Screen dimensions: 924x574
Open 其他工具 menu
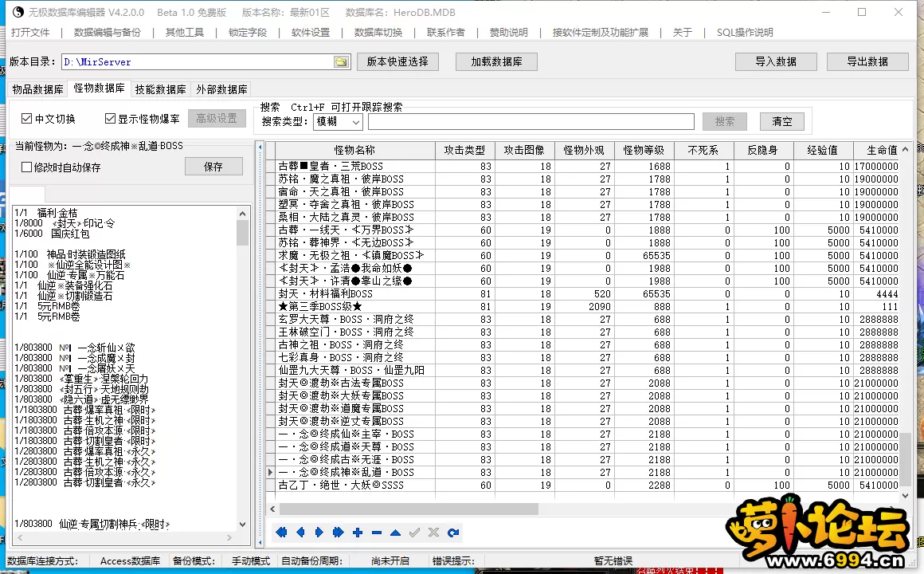(185, 33)
